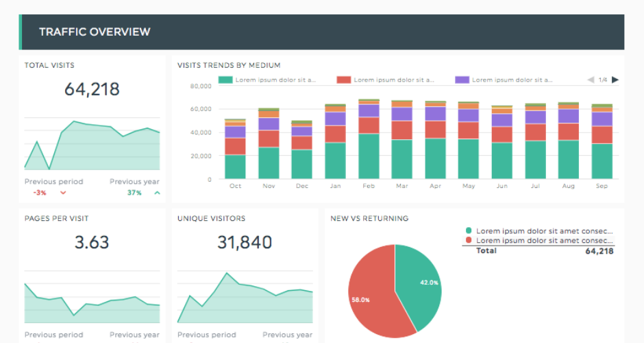The height and width of the screenshot is (343, 644).
Task: Open the Total Visits 64,218 value
Action: tap(92, 89)
